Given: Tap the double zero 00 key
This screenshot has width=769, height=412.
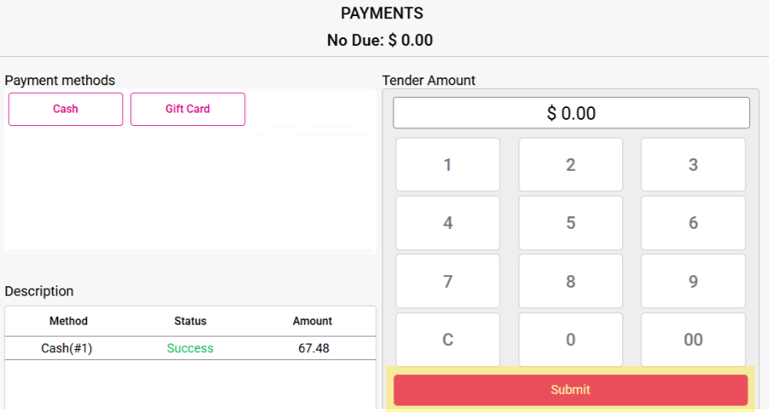Looking at the screenshot, I should click(693, 339).
